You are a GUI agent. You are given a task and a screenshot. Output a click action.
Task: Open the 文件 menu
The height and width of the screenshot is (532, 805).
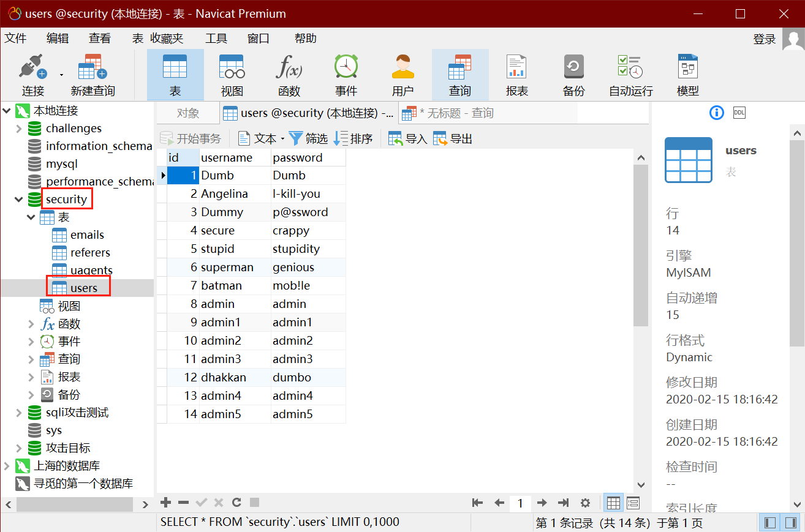[16, 39]
